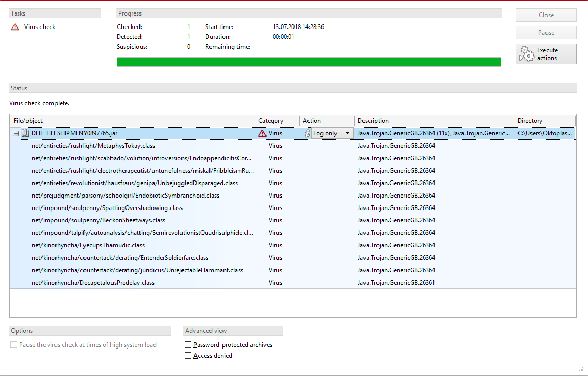Viewport: 588px width, 376px height.
Task: Click the Status section header
Action: point(293,88)
